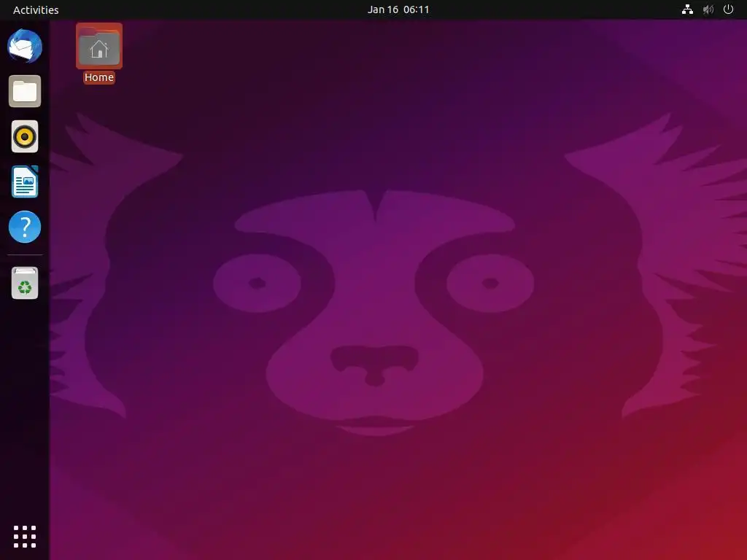The width and height of the screenshot is (747, 560).
Task: Open the power system menu
Action: [x=729, y=9]
